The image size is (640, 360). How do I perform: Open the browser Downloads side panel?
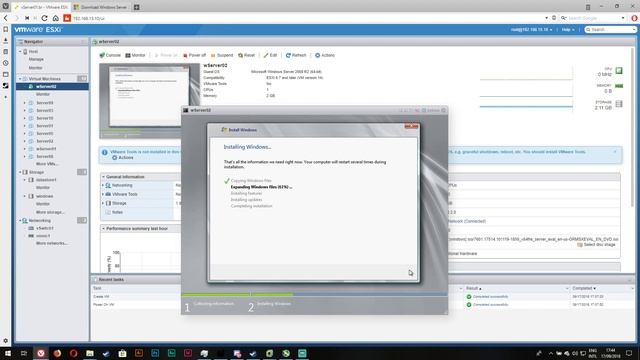click(6, 40)
